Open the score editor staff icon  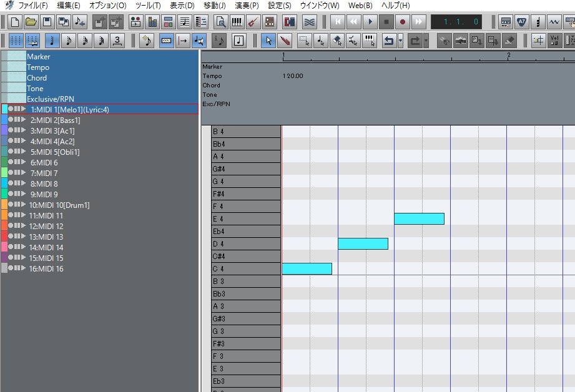click(184, 22)
